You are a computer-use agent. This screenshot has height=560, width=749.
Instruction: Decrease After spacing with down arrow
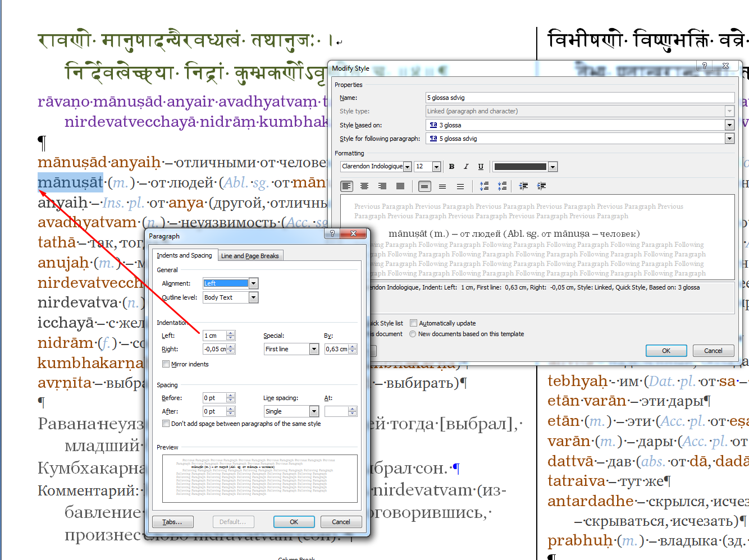230,414
